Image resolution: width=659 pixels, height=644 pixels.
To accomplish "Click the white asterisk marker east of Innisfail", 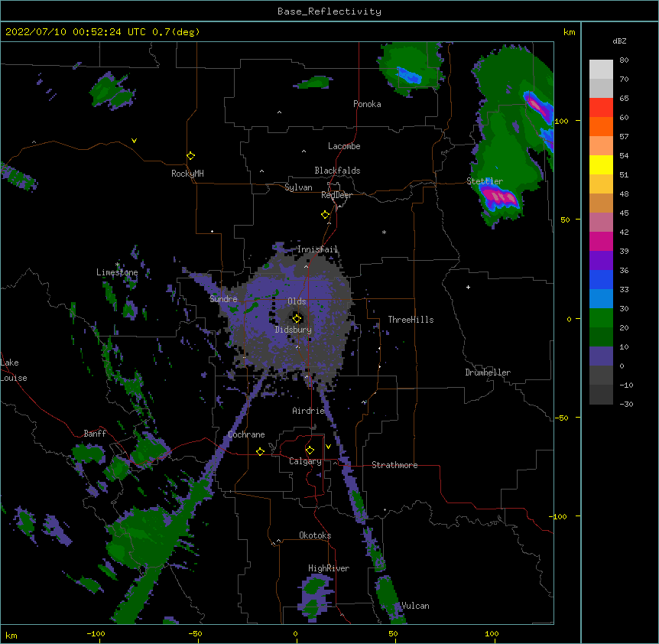I will click(384, 232).
